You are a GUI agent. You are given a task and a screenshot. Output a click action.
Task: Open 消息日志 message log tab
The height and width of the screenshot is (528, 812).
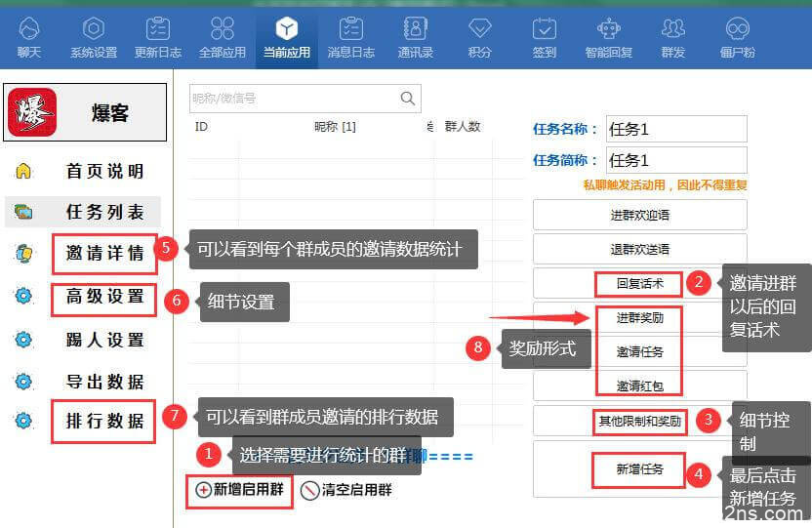[350, 36]
